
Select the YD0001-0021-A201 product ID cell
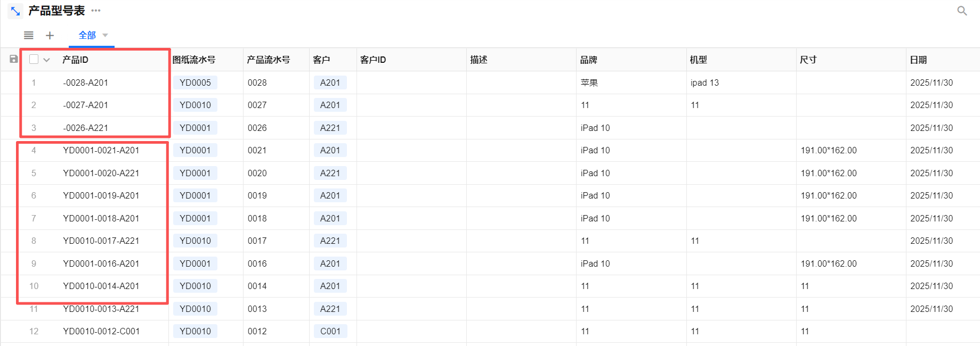(101, 150)
